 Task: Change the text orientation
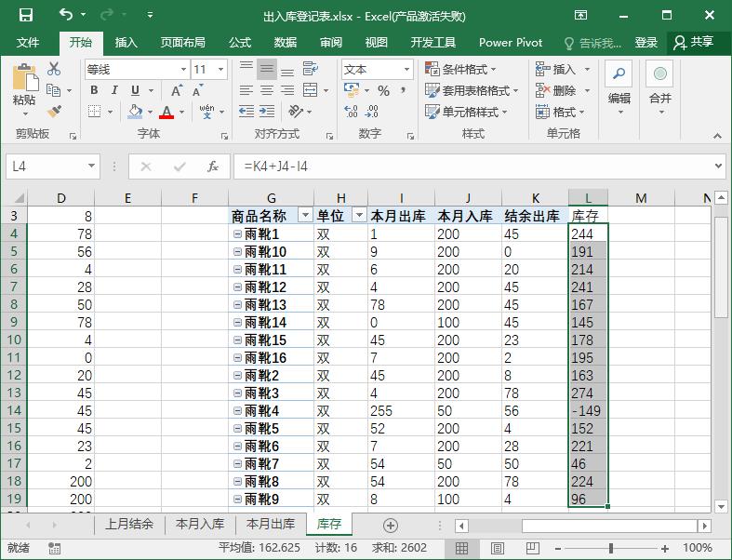pyautogui.click(x=296, y=112)
